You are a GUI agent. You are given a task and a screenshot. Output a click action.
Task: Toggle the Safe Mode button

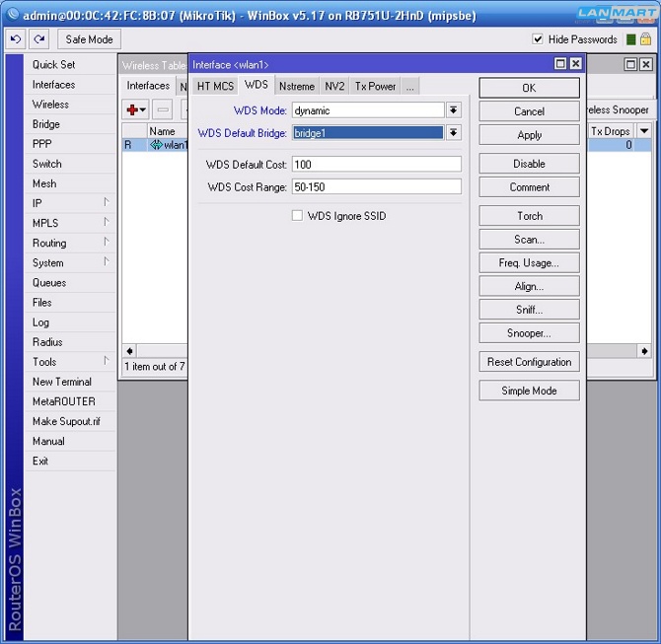click(x=89, y=39)
